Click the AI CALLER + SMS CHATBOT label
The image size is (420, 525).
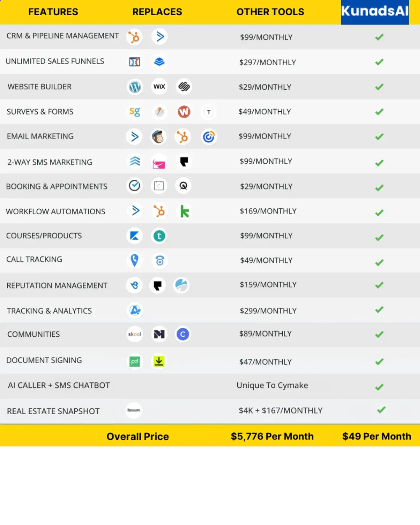pyautogui.click(x=59, y=385)
